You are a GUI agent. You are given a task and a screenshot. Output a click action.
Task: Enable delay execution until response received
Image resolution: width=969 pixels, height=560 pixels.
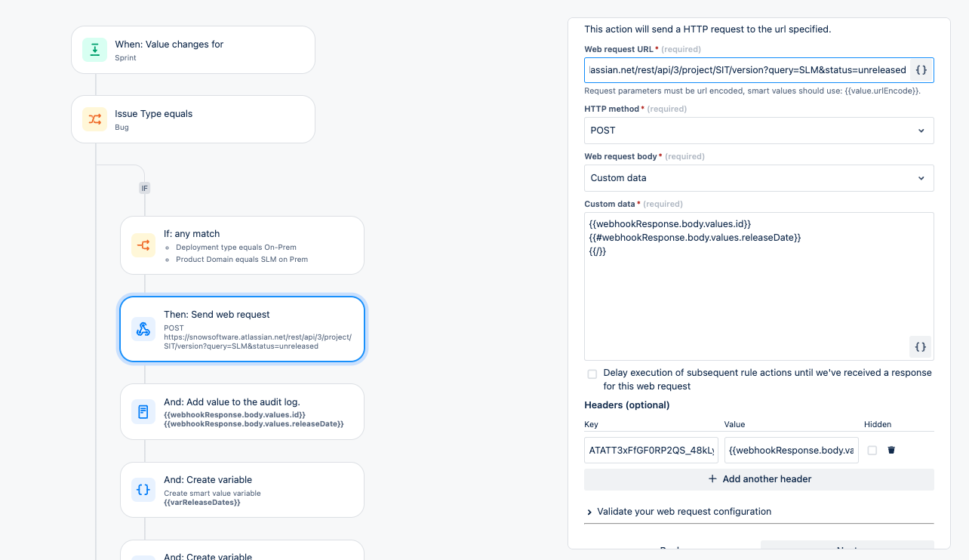coord(592,374)
